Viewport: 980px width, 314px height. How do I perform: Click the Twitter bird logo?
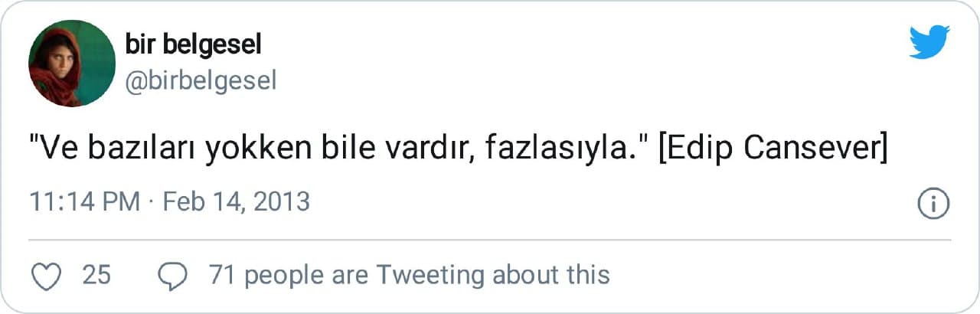coord(929,41)
